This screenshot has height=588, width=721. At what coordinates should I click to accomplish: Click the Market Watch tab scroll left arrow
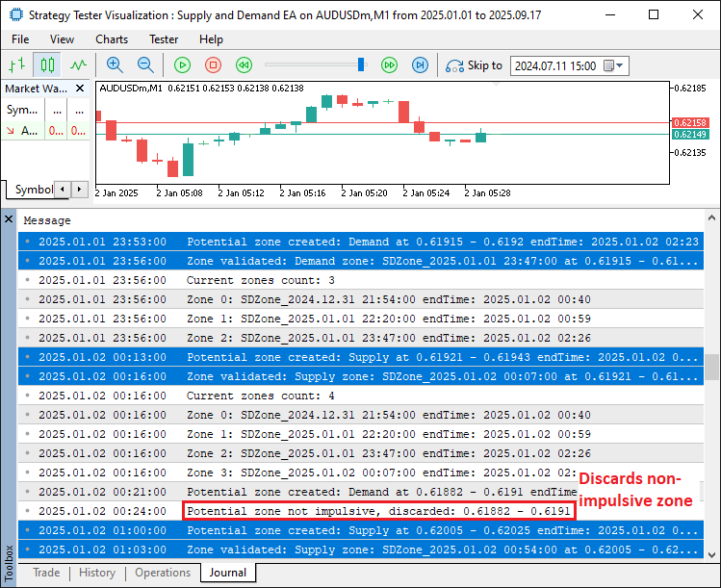63,189
